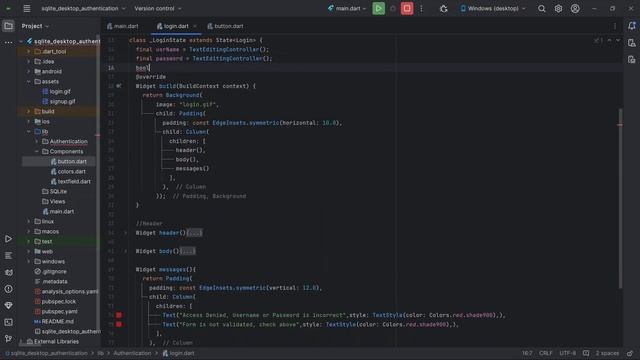The image size is (640, 360).
Task: Expand the windows folder
Action: point(29,262)
